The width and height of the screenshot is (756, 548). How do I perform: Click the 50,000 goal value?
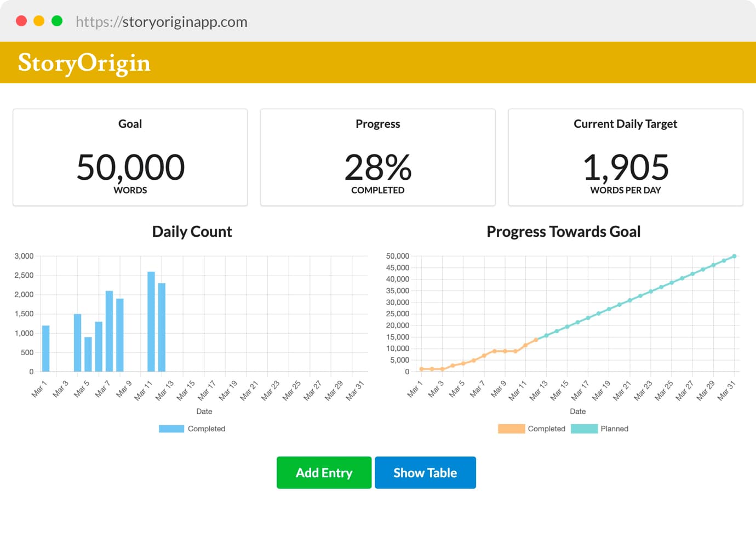(x=130, y=167)
